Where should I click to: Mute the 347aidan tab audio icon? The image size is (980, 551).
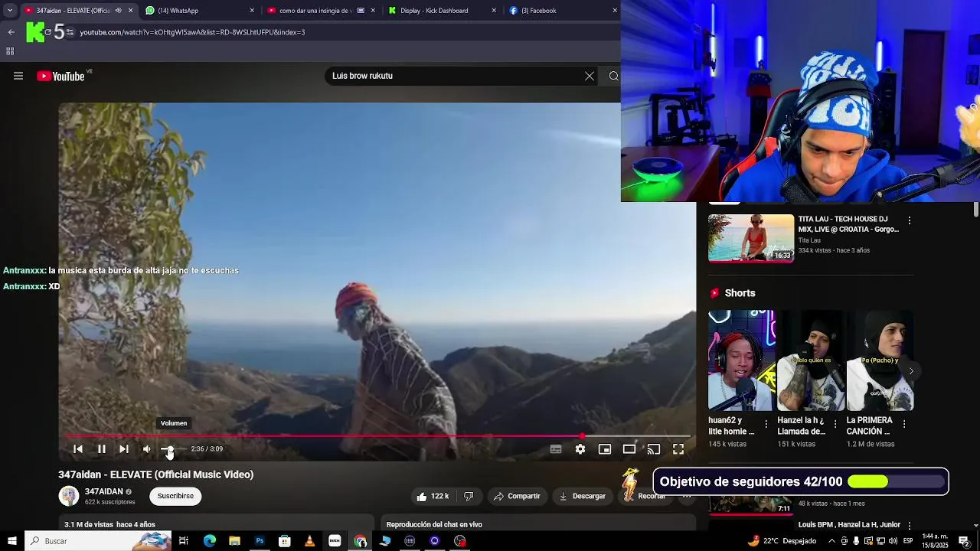click(118, 11)
